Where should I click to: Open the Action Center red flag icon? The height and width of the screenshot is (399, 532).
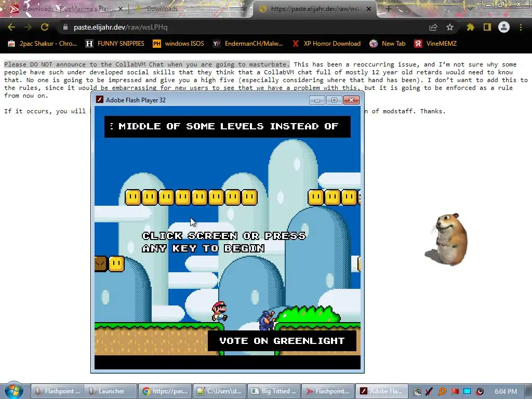pos(455,392)
